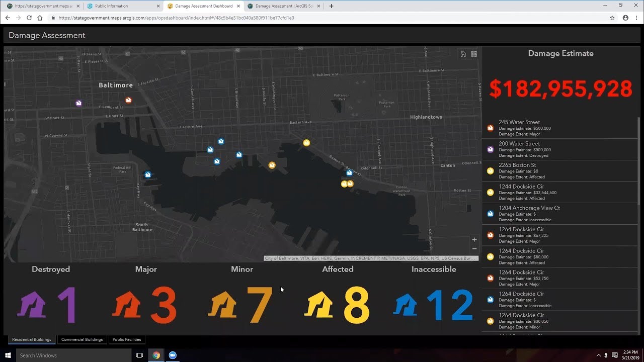Select the red house marker beside Baltimore label
The height and width of the screenshot is (362, 644).
click(x=128, y=100)
